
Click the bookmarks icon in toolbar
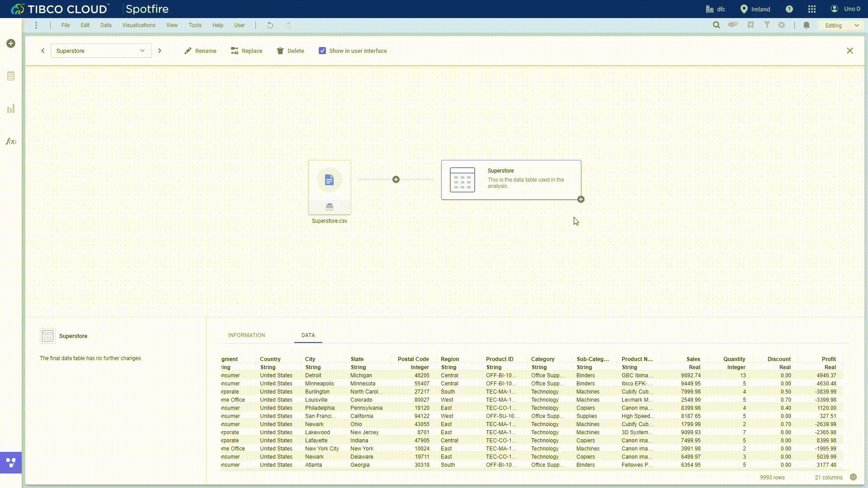(x=750, y=25)
